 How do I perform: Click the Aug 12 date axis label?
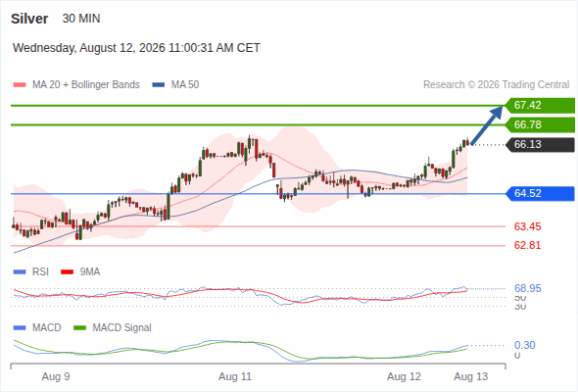404,377
